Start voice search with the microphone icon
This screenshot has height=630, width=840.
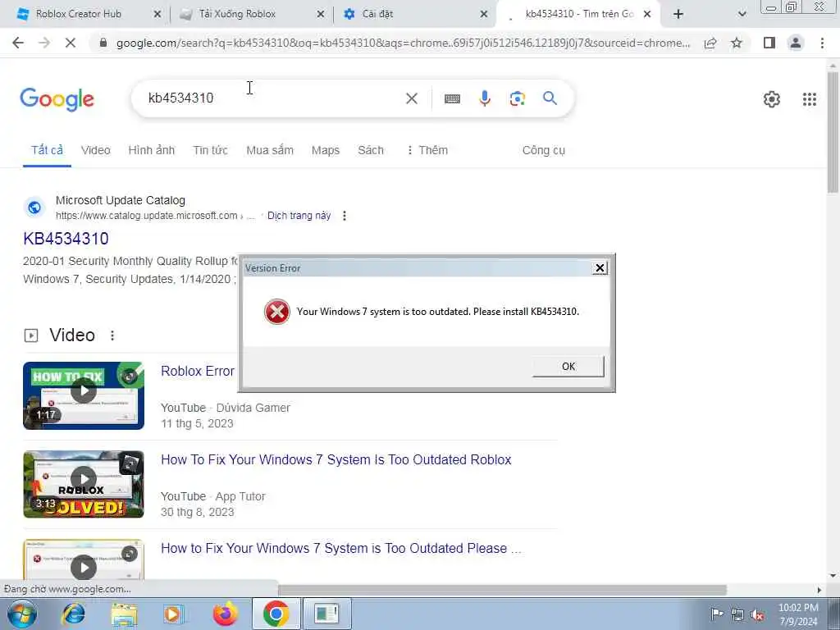click(485, 98)
